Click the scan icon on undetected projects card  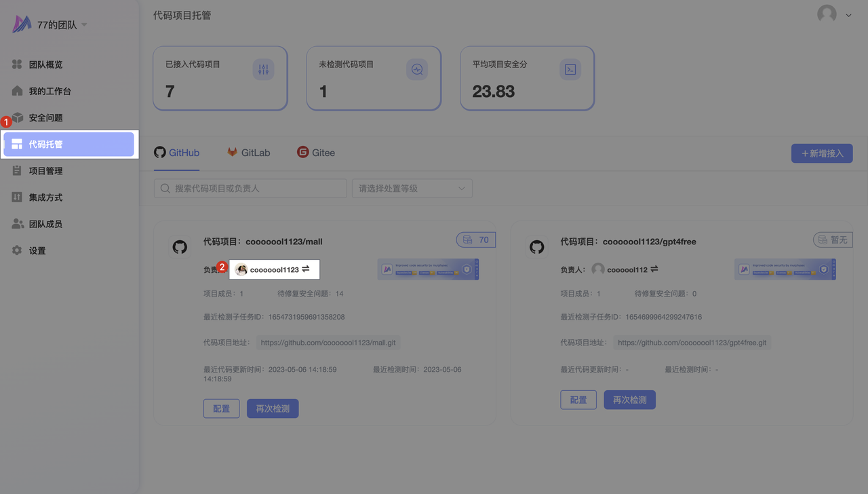pyautogui.click(x=417, y=69)
